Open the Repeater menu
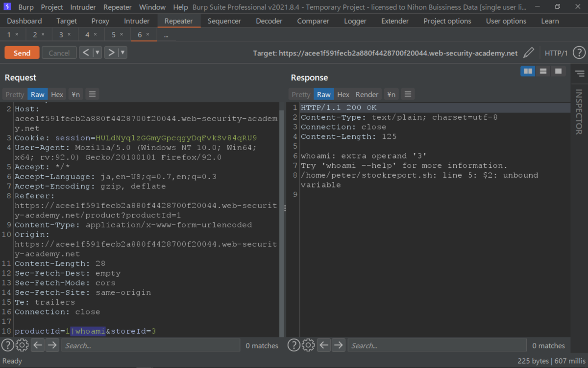 tap(118, 7)
